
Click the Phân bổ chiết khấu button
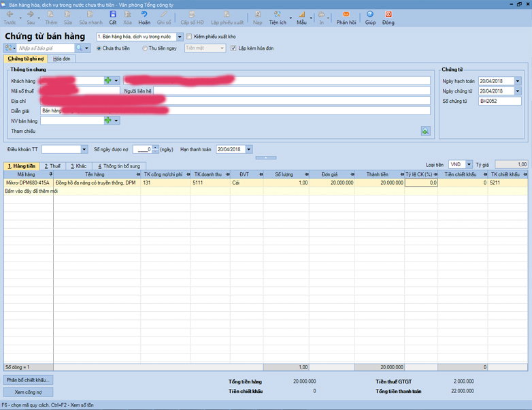tap(28, 380)
